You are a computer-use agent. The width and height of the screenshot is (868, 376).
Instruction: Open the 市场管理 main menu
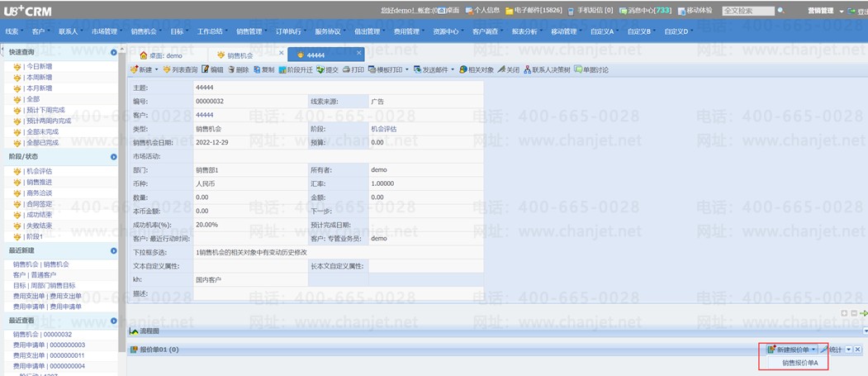pos(106,31)
